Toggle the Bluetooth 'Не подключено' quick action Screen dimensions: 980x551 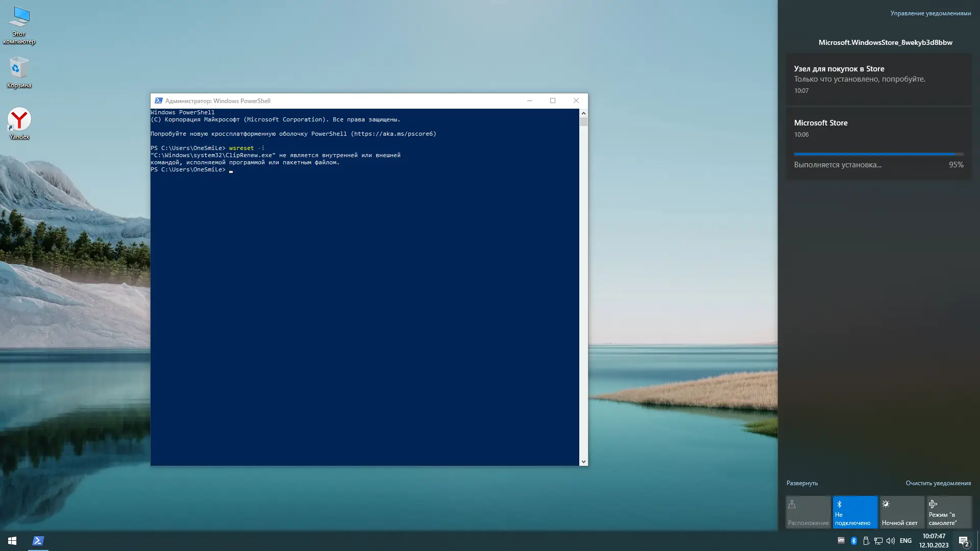[x=855, y=512]
